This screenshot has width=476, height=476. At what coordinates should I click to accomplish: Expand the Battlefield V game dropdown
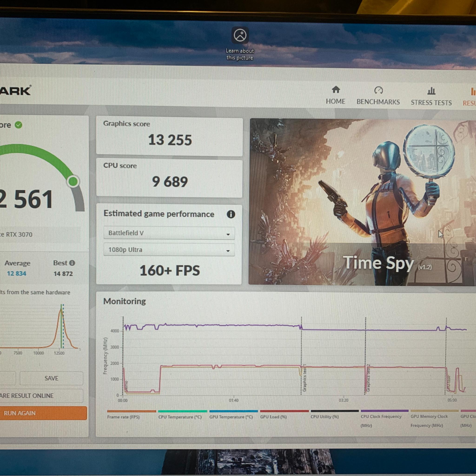pos(169,233)
